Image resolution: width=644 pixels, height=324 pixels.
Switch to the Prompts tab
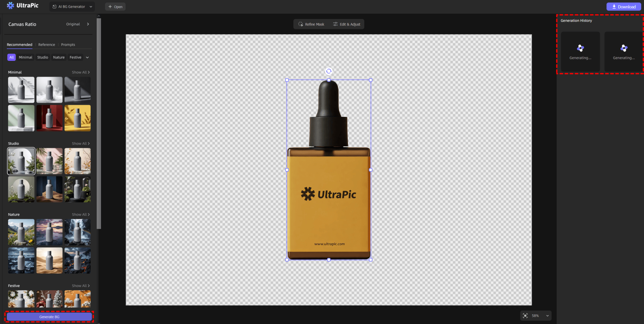pos(68,45)
